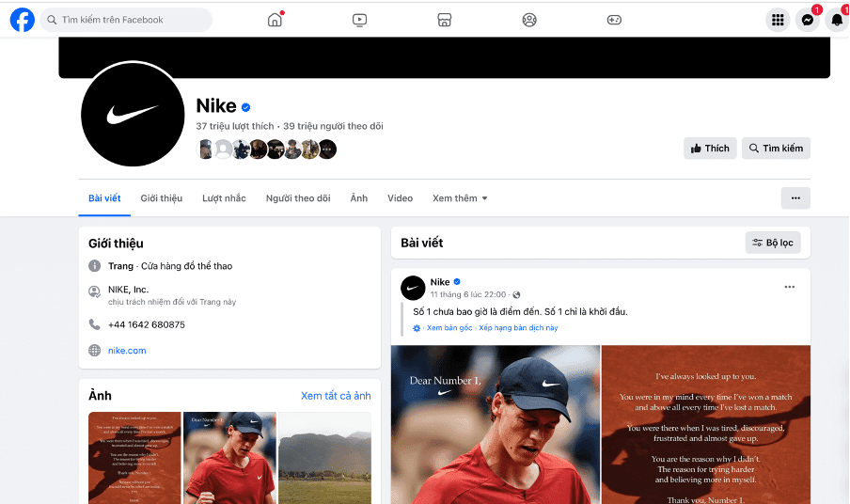Screen dimensions: 850x504
Task: Click the Thích like button
Action: click(710, 148)
